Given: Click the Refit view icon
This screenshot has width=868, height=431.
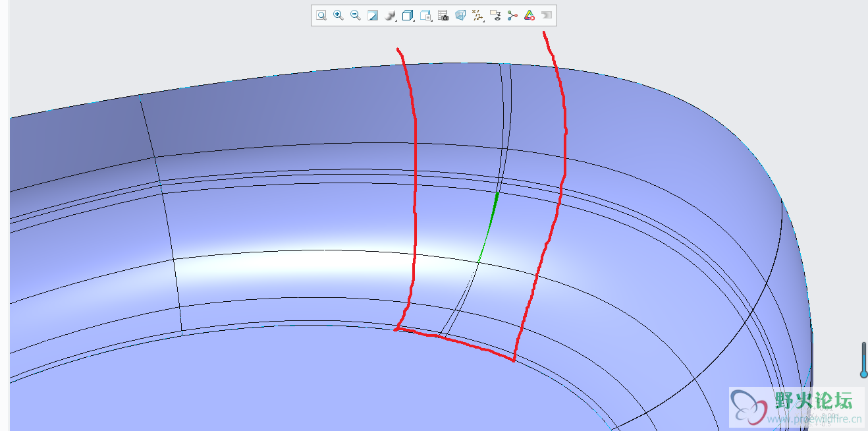Looking at the screenshot, I should (321, 15).
